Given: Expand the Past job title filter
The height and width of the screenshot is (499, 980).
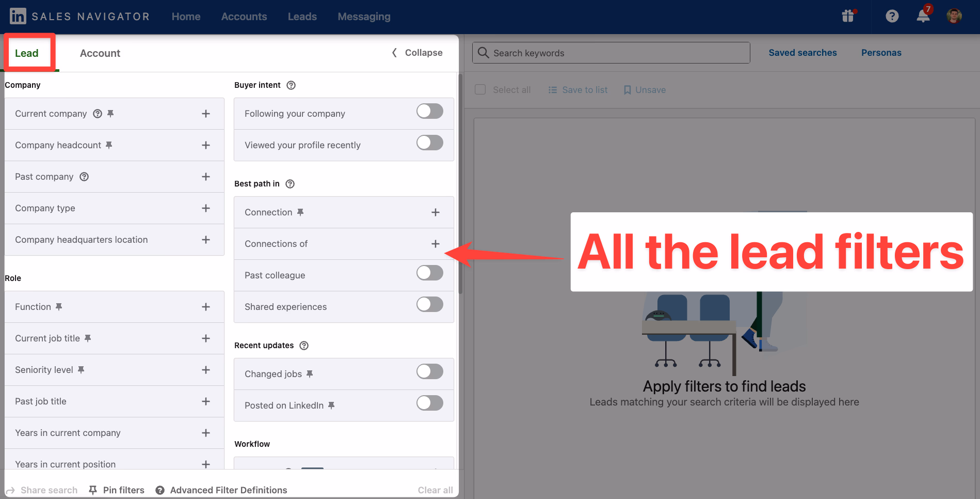Looking at the screenshot, I should pos(206,401).
